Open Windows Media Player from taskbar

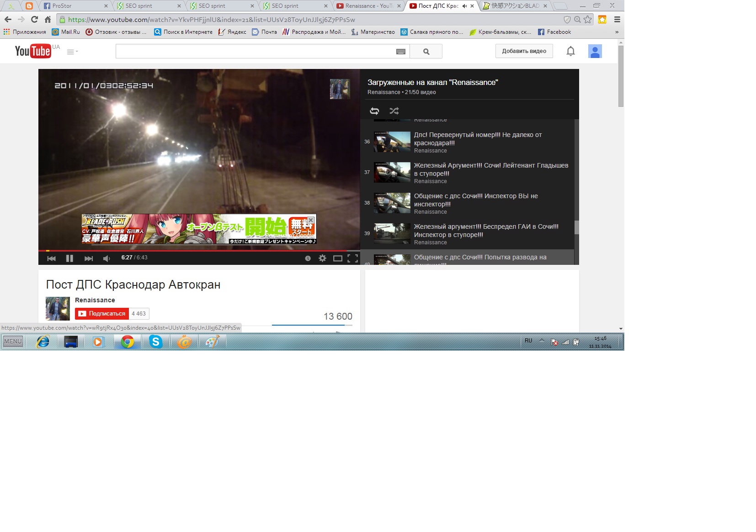(x=98, y=342)
